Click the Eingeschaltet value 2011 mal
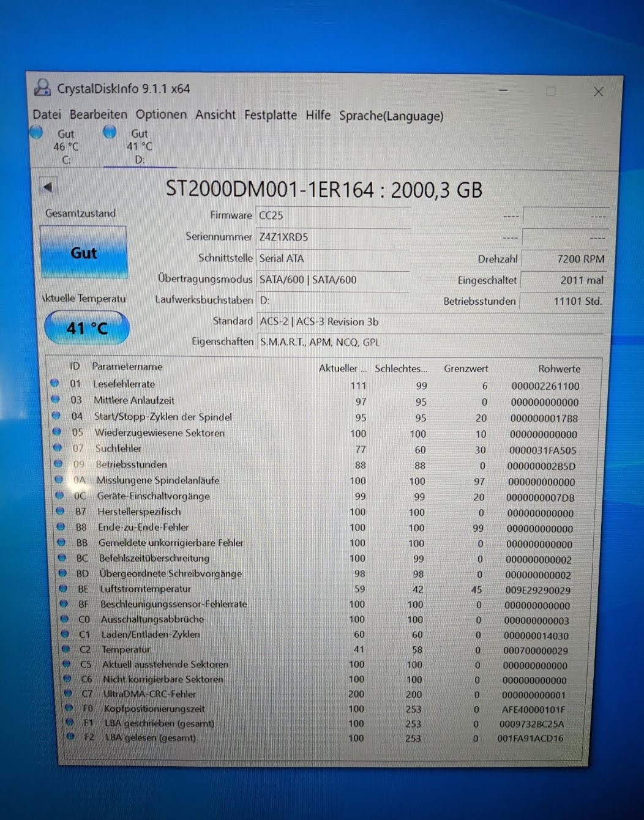The width and height of the screenshot is (644, 820). 563,280
